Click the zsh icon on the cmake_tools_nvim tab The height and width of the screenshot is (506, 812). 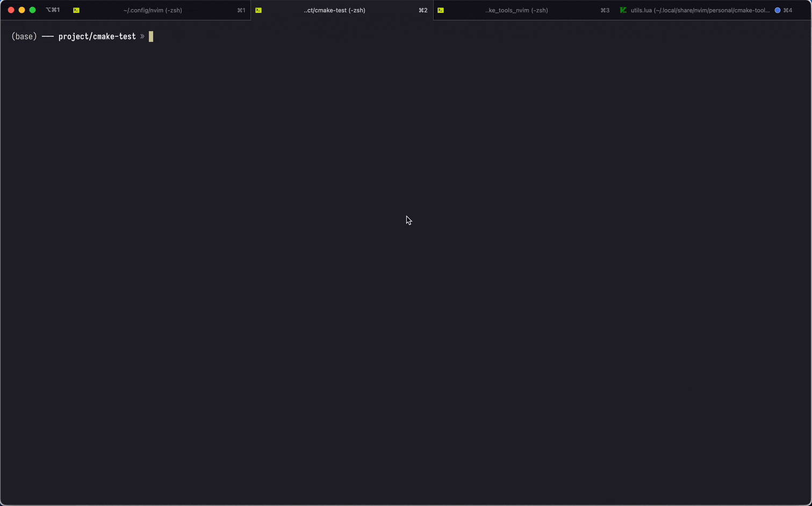441,10
